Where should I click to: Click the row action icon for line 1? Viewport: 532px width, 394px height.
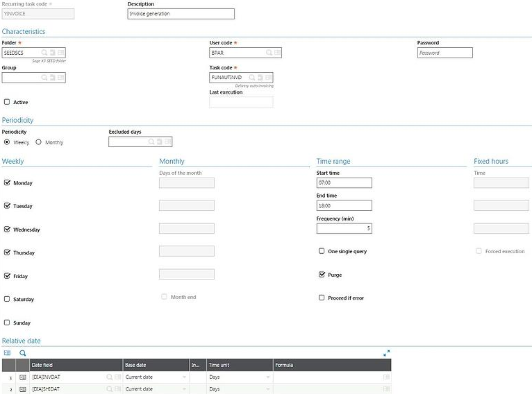point(22,377)
